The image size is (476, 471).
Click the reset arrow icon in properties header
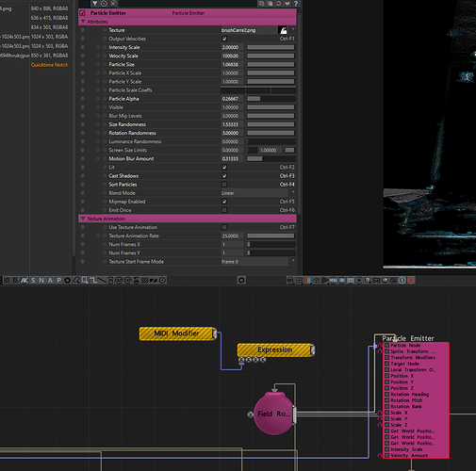pos(279,4)
